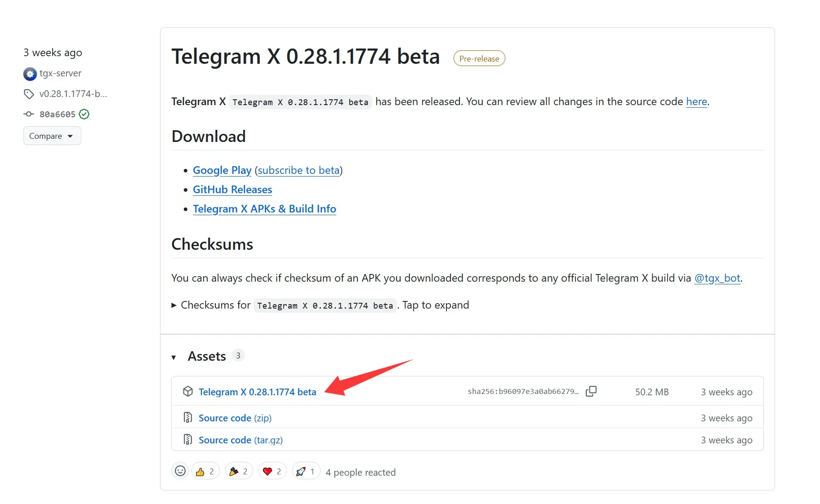
Task: Click the verified checkmark badge beside the commit
Action: pos(84,114)
